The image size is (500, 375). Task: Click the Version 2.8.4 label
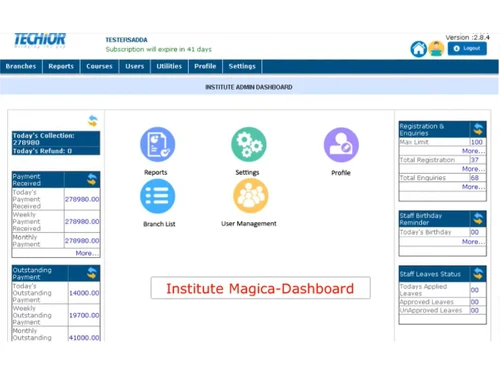click(467, 37)
